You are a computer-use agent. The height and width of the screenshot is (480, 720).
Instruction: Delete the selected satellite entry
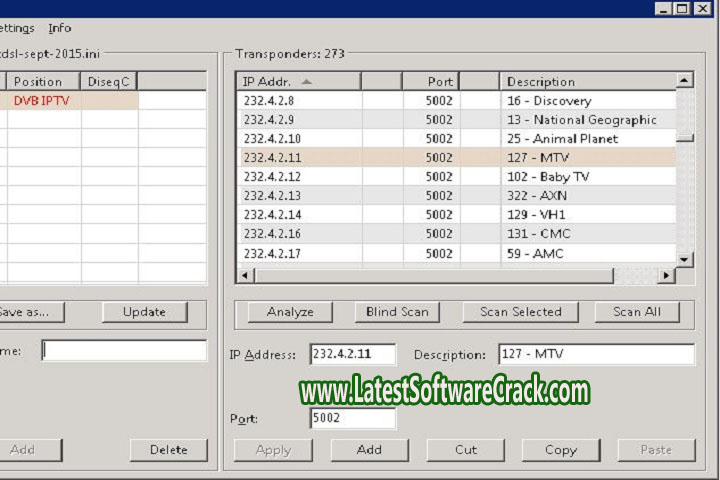click(168, 450)
